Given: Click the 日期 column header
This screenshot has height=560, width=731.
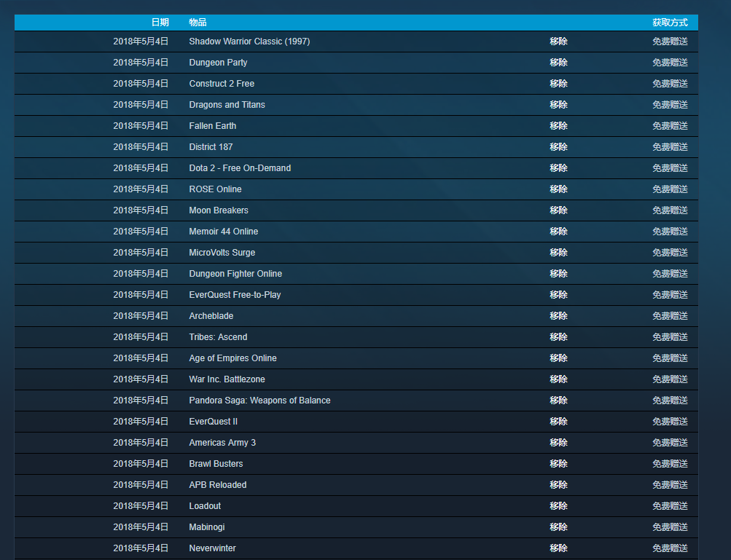Looking at the screenshot, I should (160, 23).
